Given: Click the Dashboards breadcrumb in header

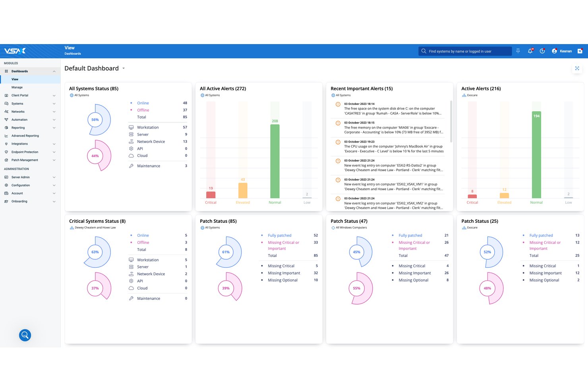Looking at the screenshot, I should point(73,54).
